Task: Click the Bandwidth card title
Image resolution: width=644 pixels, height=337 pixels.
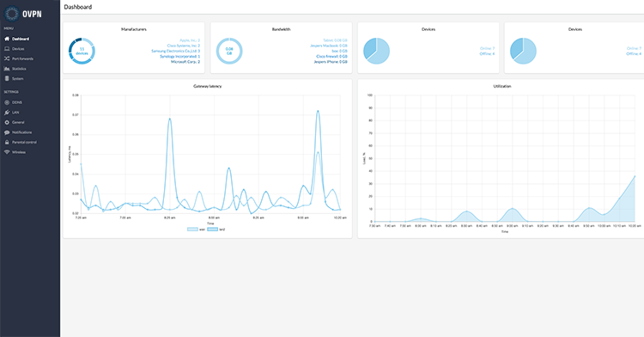Action: 281,29
